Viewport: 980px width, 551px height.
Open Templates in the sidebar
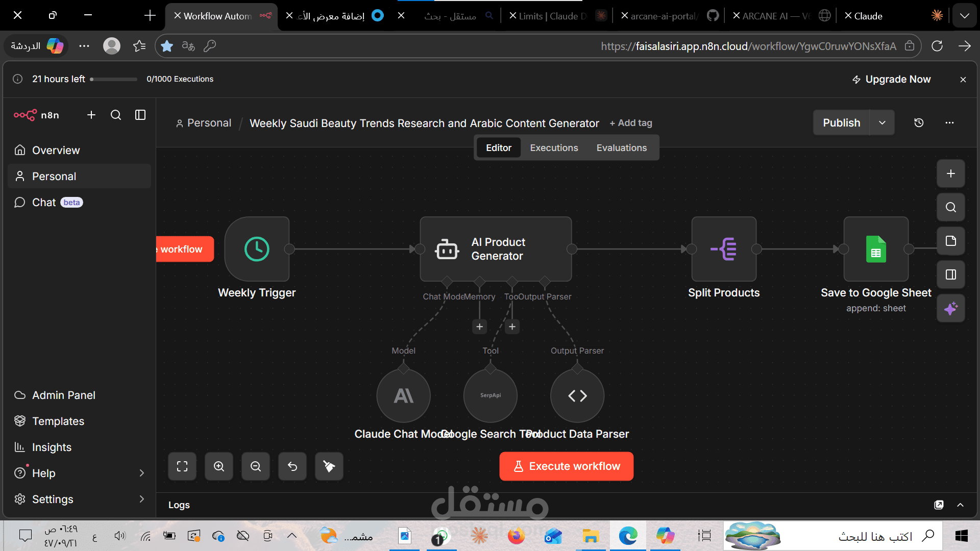click(x=79, y=421)
